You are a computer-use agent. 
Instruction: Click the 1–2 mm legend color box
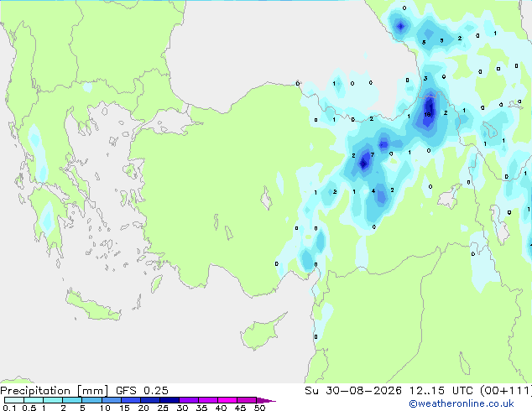click(x=53, y=400)
